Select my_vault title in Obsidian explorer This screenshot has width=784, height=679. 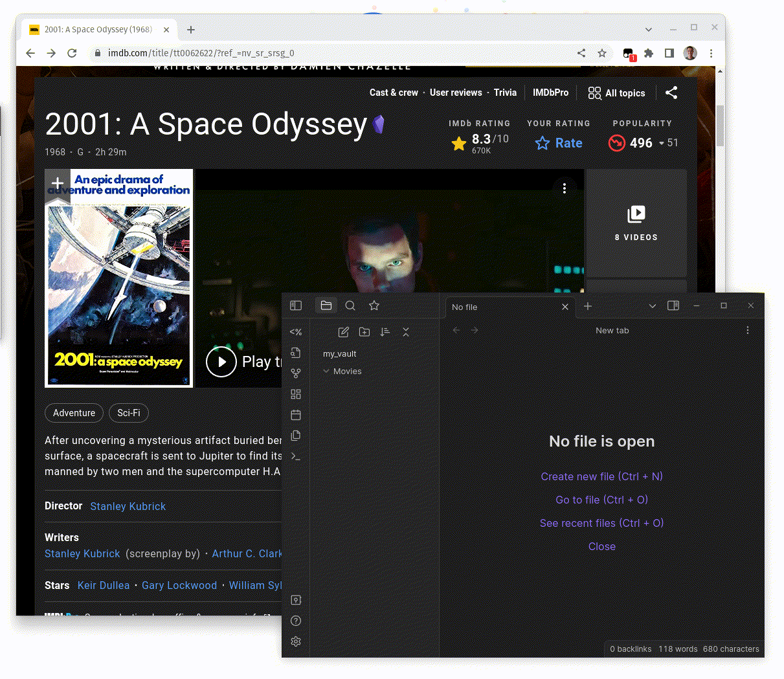pyautogui.click(x=340, y=354)
